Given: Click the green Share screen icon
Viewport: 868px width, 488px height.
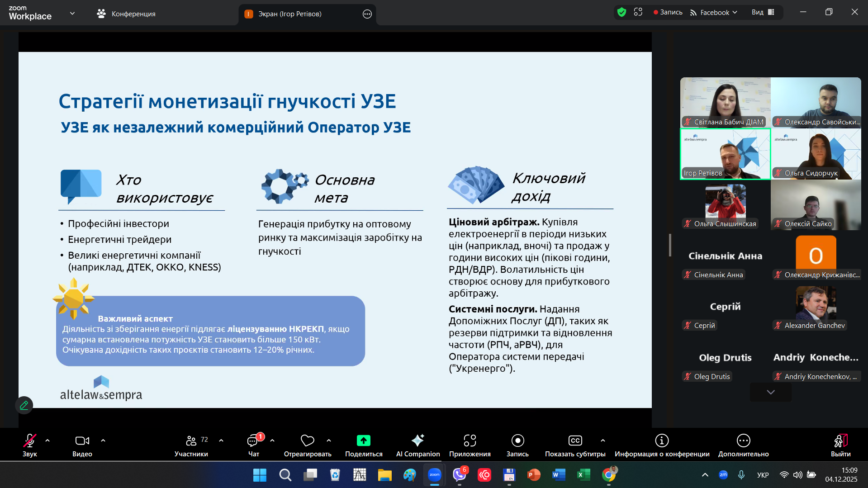Looking at the screenshot, I should coord(363,441).
